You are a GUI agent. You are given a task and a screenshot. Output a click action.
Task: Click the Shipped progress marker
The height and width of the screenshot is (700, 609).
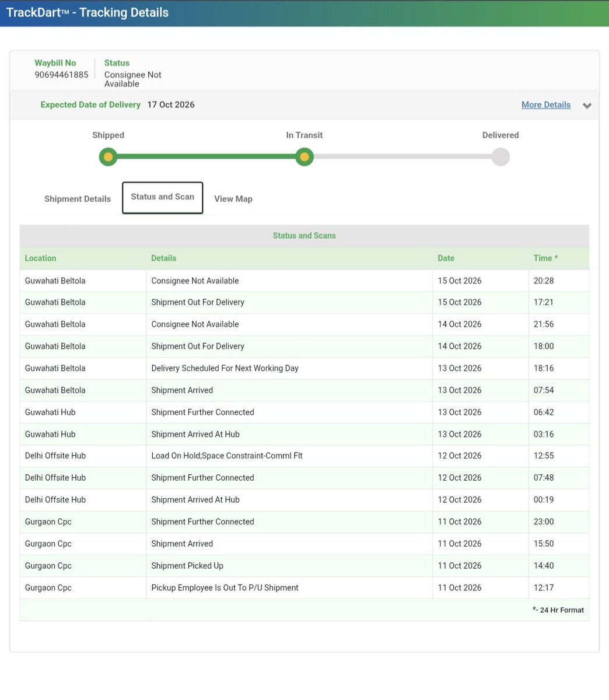[108, 157]
